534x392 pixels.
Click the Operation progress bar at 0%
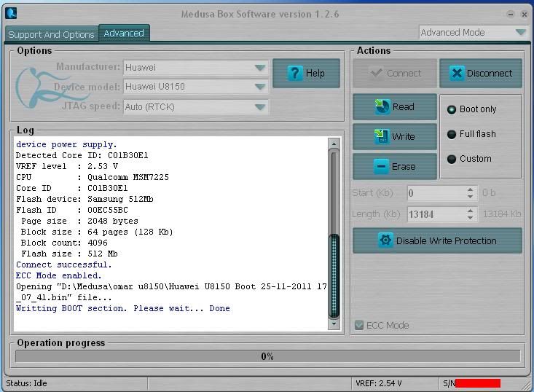click(x=267, y=356)
